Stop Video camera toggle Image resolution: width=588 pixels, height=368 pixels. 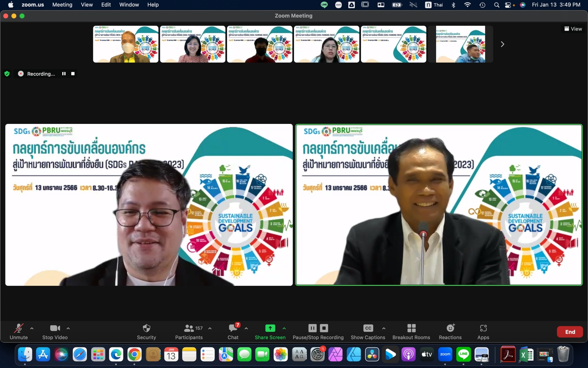coord(55,329)
